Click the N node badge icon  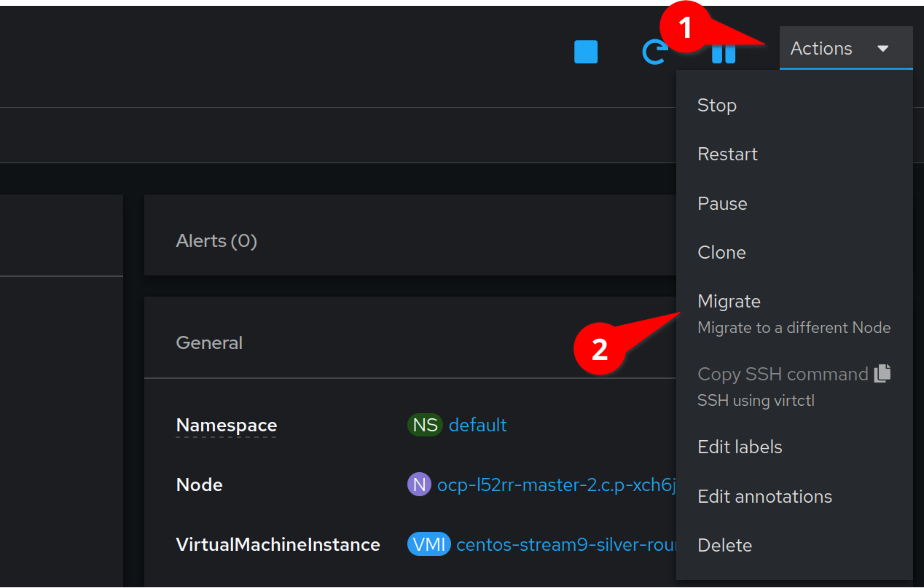[419, 484]
